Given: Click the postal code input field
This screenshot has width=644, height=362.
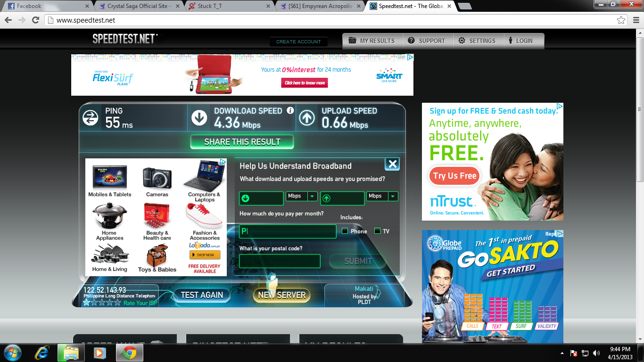Looking at the screenshot, I should 280,261.
